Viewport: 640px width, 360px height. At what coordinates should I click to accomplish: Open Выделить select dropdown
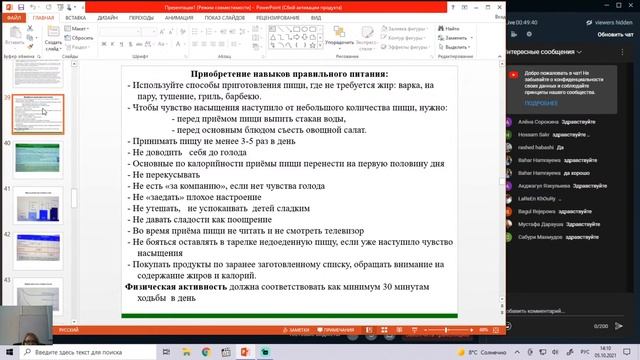[x=455, y=47]
